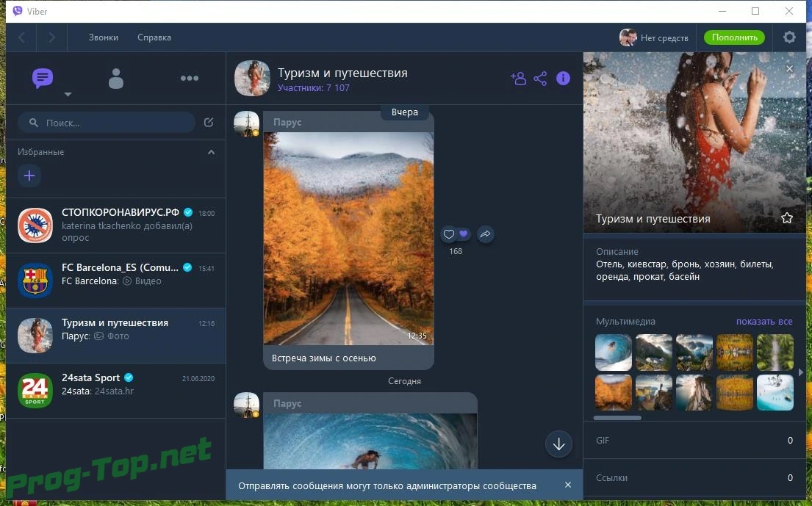
Task: Click the community description text
Action: (685, 270)
